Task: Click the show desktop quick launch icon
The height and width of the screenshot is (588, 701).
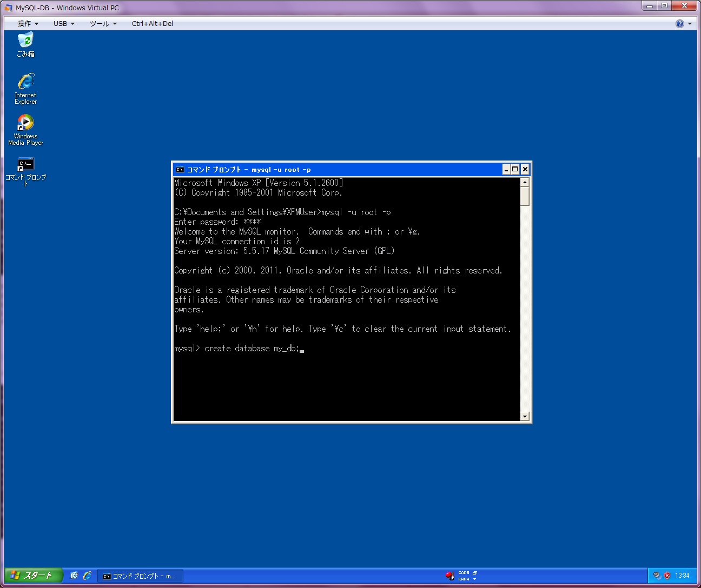Action: [x=74, y=576]
